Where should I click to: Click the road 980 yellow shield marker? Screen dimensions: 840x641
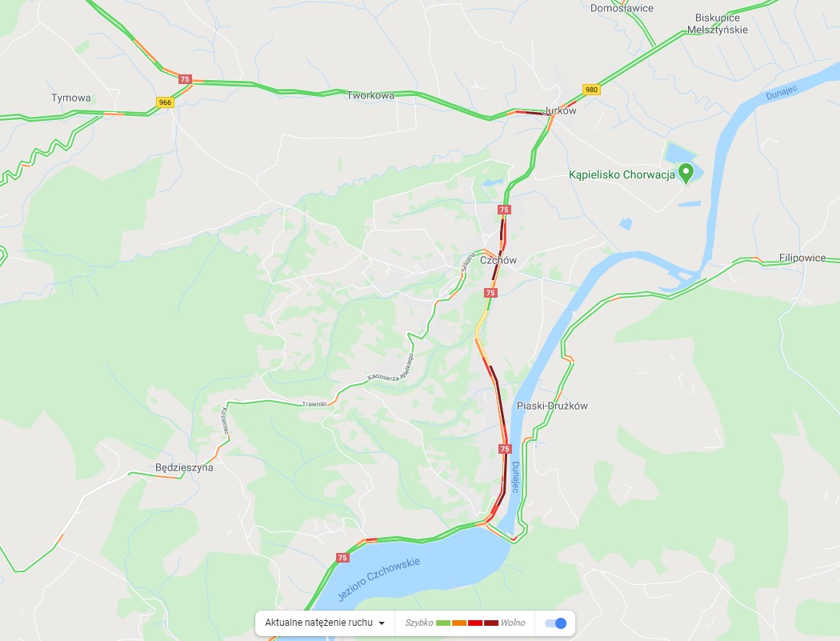pyautogui.click(x=591, y=90)
